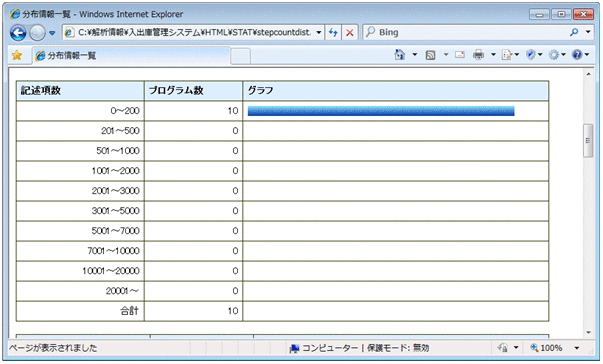Print the page with printer icon
The image size is (603, 364).
(478, 55)
